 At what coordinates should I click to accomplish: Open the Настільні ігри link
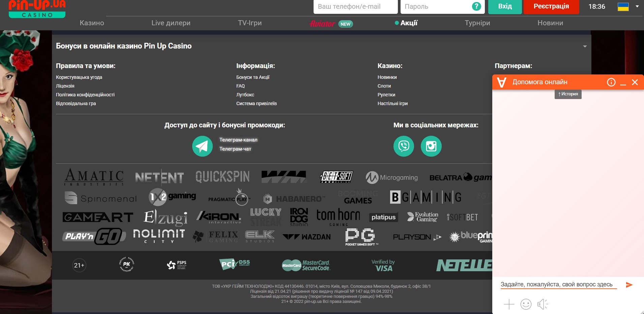[392, 103]
